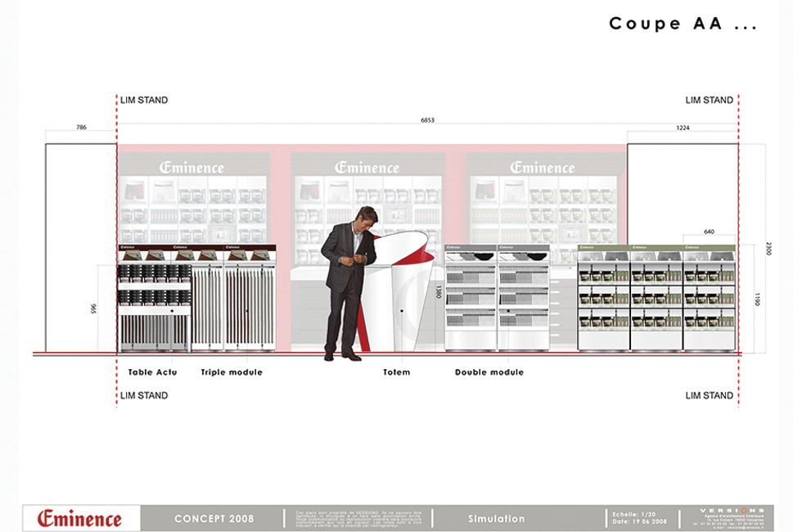Click 'CONCEPT 2008' in the footer

214,519
